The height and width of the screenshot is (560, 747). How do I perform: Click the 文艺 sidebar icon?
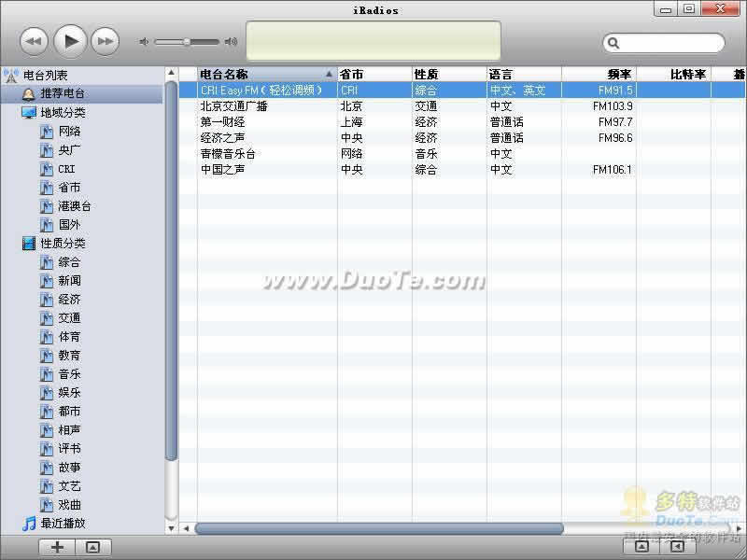(46, 486)
